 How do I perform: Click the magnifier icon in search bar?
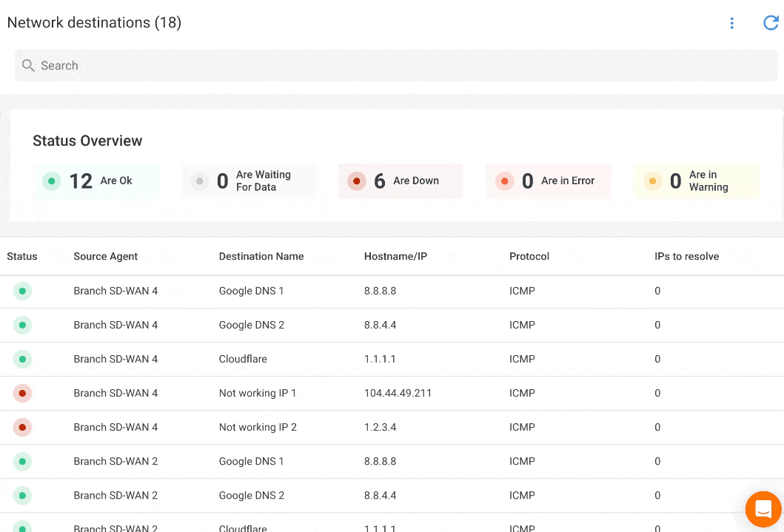click(28, 66)
